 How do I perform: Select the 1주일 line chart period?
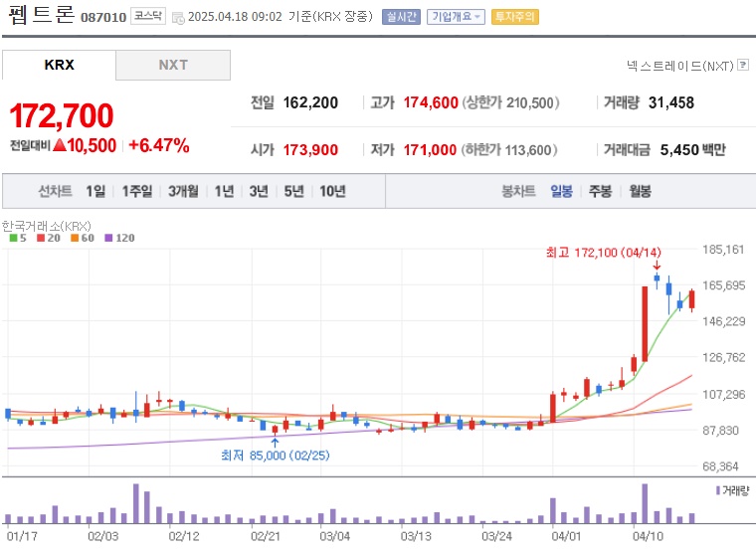(x=137, y=191)
